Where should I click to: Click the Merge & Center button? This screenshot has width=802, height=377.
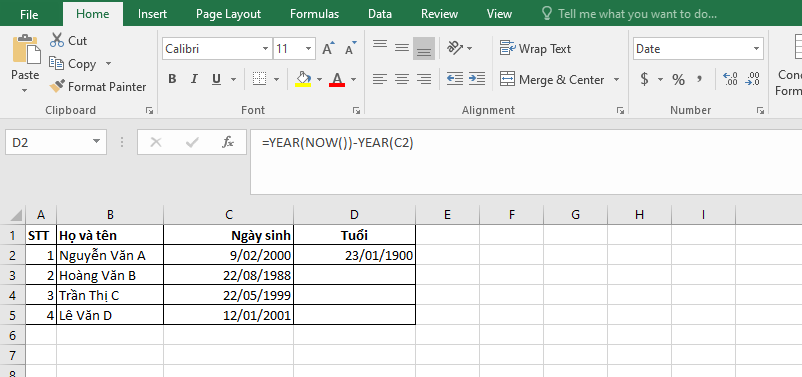point(552,79)
